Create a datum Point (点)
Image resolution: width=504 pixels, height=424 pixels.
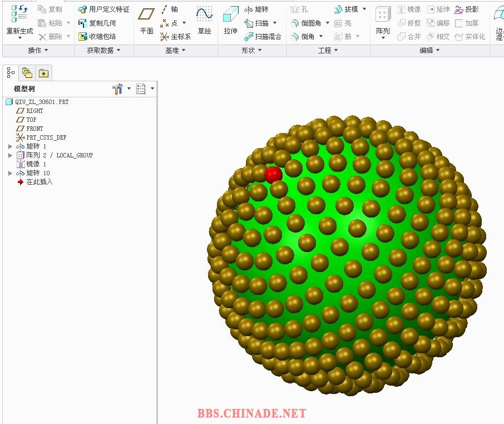(169, 23)
